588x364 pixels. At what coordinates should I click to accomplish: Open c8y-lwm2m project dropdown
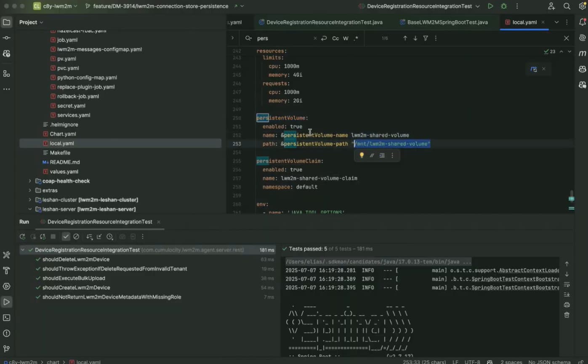point(56,6)
